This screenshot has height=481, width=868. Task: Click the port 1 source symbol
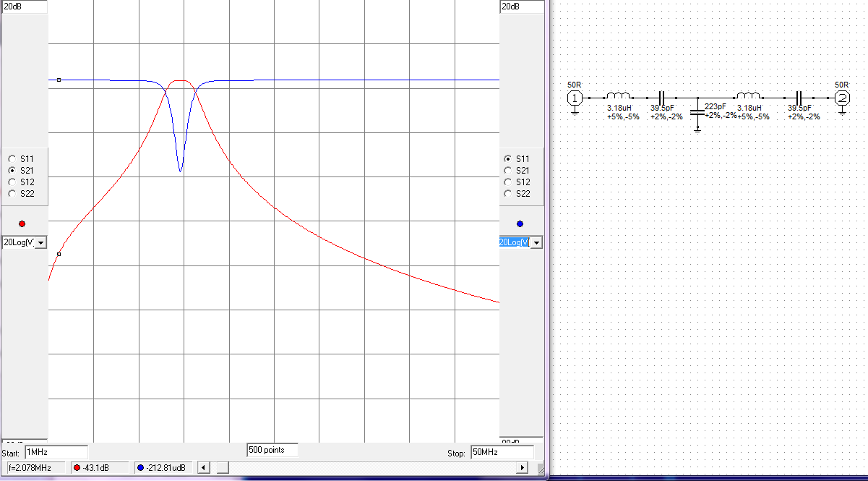[575, 97]
